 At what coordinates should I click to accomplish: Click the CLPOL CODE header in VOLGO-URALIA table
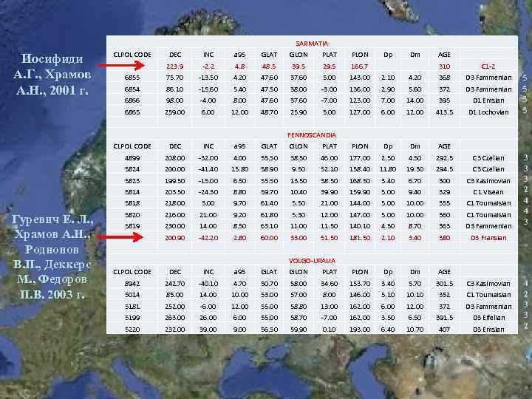(132, 272)
